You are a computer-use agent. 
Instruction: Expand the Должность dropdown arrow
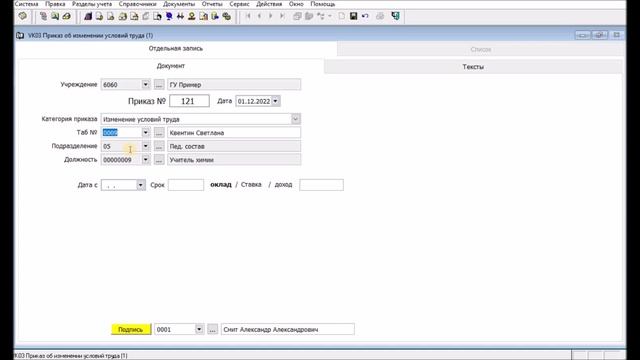(x=145, y=160)
